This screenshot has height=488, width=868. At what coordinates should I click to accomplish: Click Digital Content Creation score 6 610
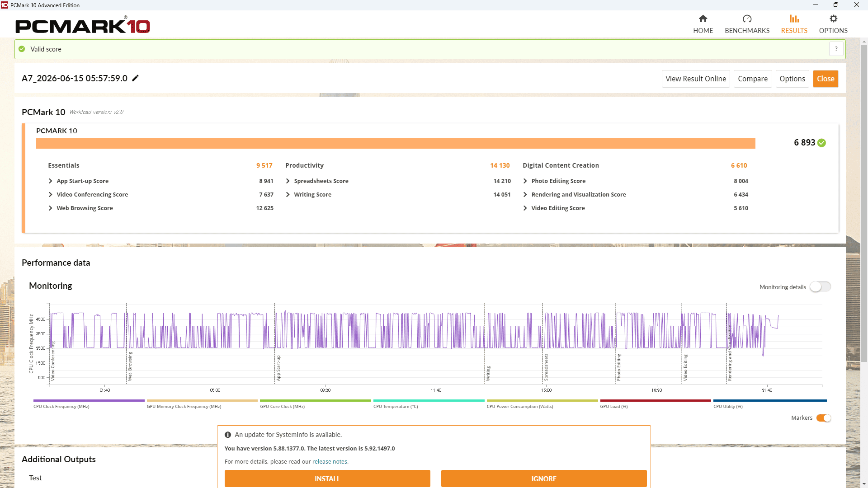[739, 165]
